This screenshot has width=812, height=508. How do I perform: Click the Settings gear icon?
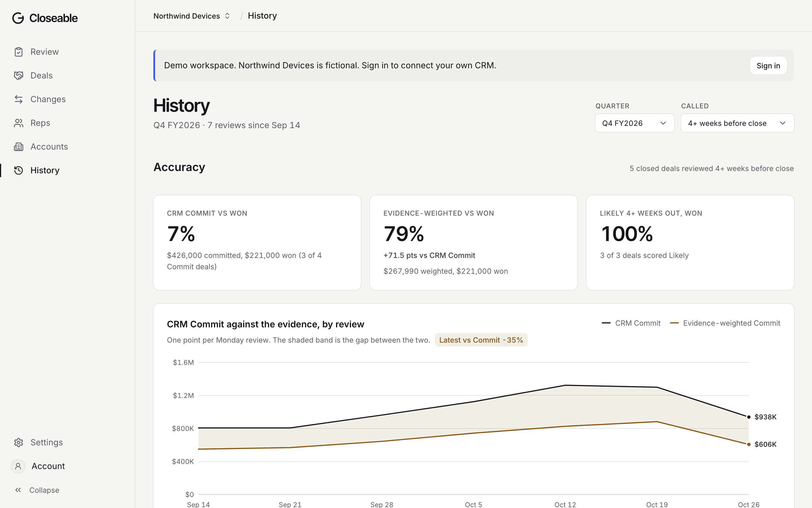click(x=18, y=443)
